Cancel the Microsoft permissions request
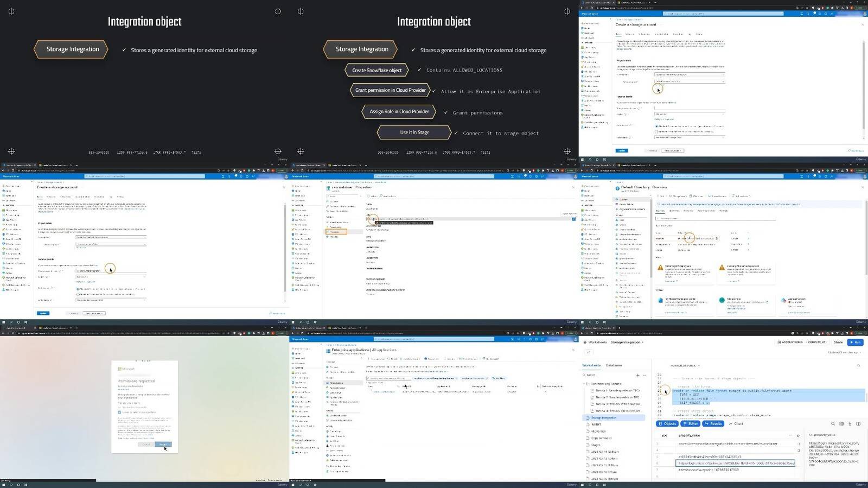 145,445
